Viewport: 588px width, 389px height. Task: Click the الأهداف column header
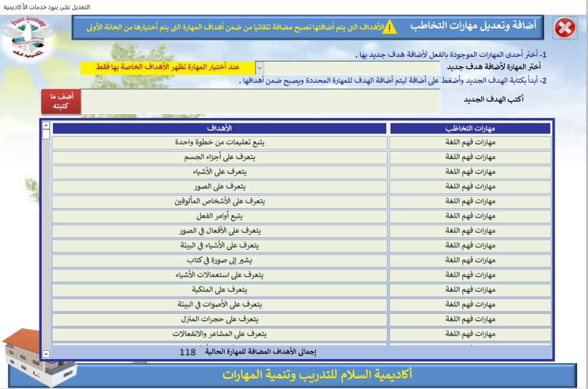pos(219,128)
